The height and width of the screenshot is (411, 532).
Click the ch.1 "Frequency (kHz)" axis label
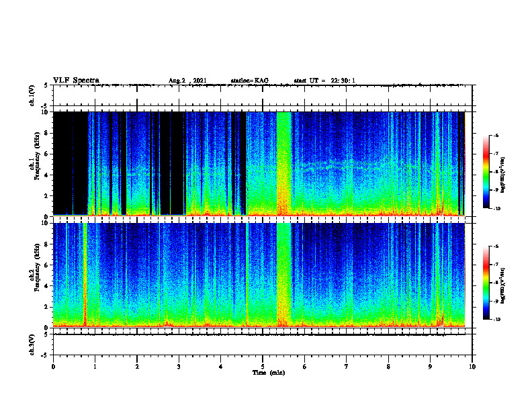(37, 156)
